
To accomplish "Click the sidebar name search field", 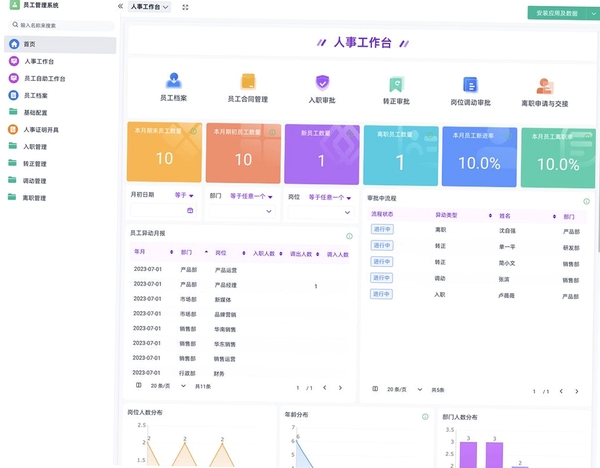I will 61,25.
